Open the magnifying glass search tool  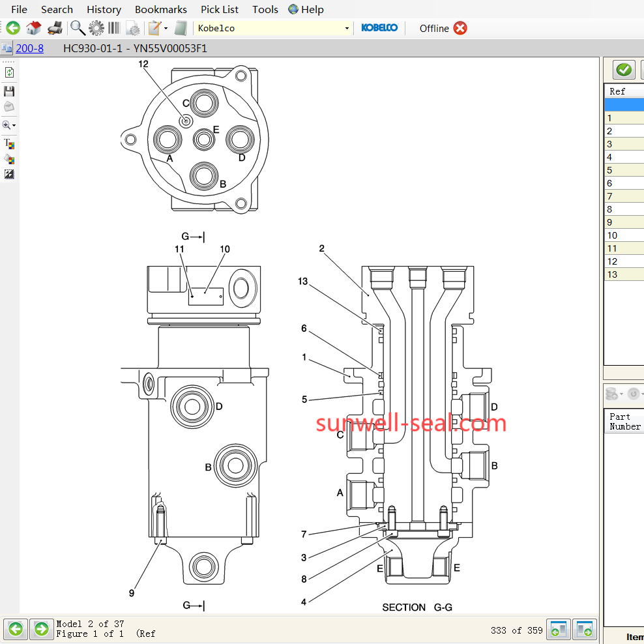coord(78,28)
